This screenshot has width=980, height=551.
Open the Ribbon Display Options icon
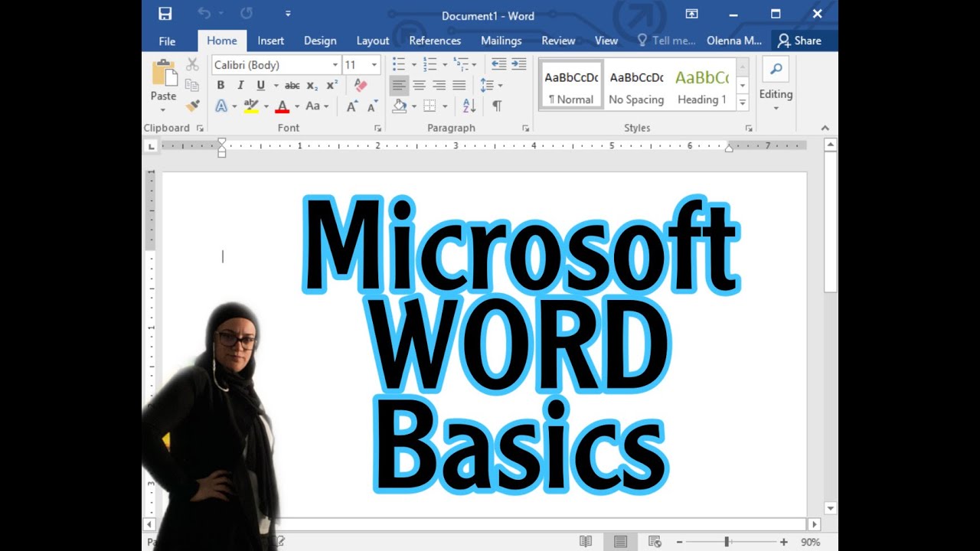[x=691, y=14]
